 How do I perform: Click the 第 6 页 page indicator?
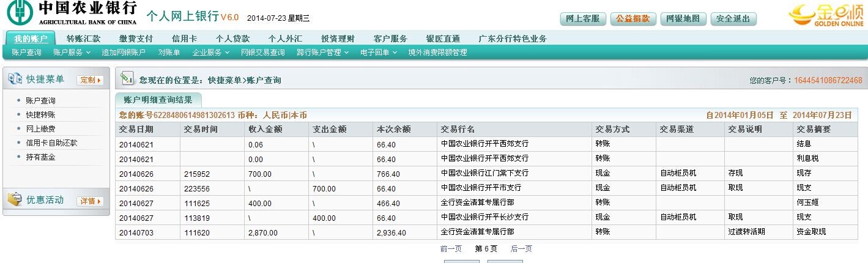pos(486,249)
